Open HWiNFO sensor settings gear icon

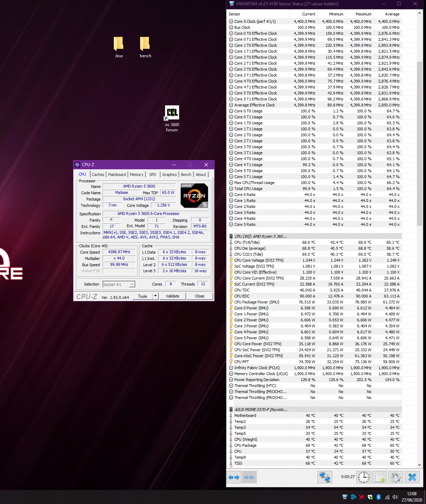396,477
